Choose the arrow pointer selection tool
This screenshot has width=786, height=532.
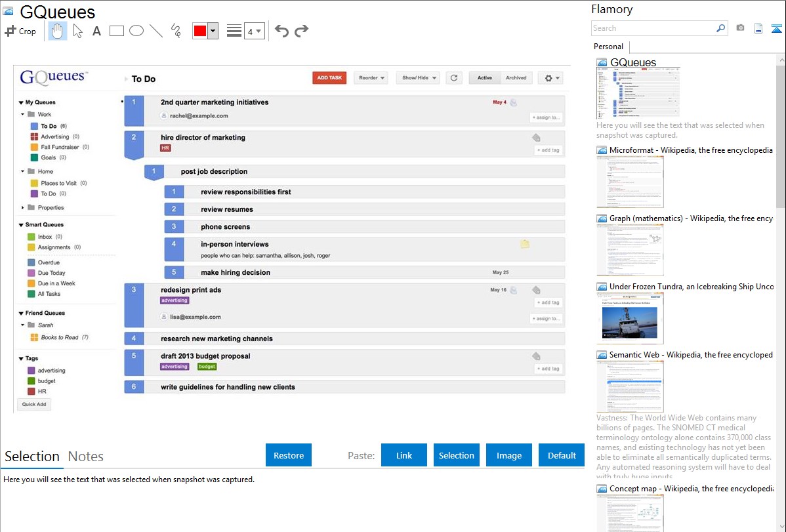pyautogui.click(x=77, y=31)
